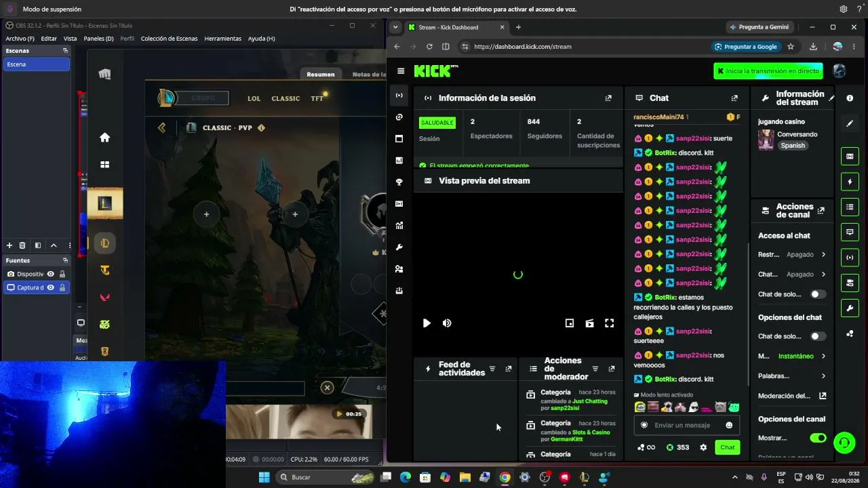Click the lightning bolt icon in right toolbar
Screen dimensions: 868x488
click(850, 182)
